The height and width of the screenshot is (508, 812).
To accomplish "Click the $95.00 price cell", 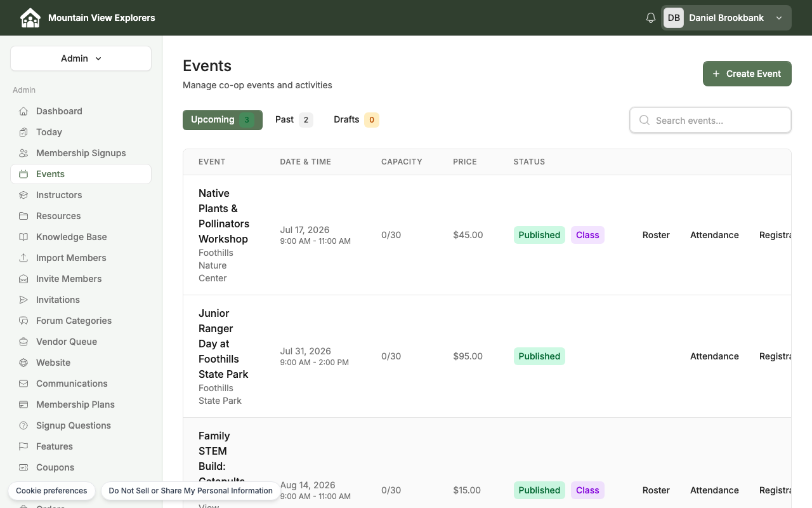I will (468, 356).
